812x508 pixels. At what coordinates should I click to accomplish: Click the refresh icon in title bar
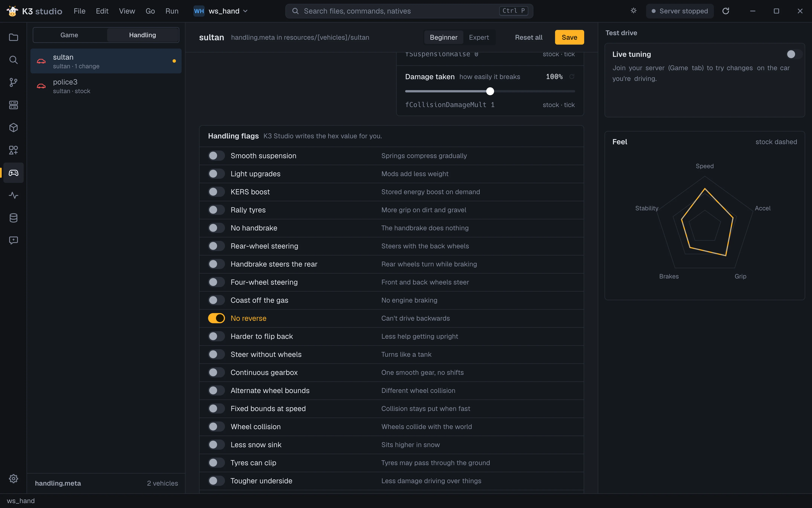726,11
